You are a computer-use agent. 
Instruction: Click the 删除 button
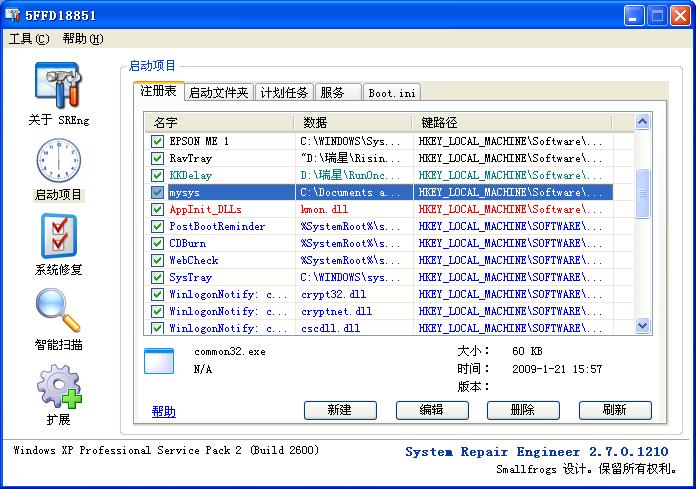[523, 410]
